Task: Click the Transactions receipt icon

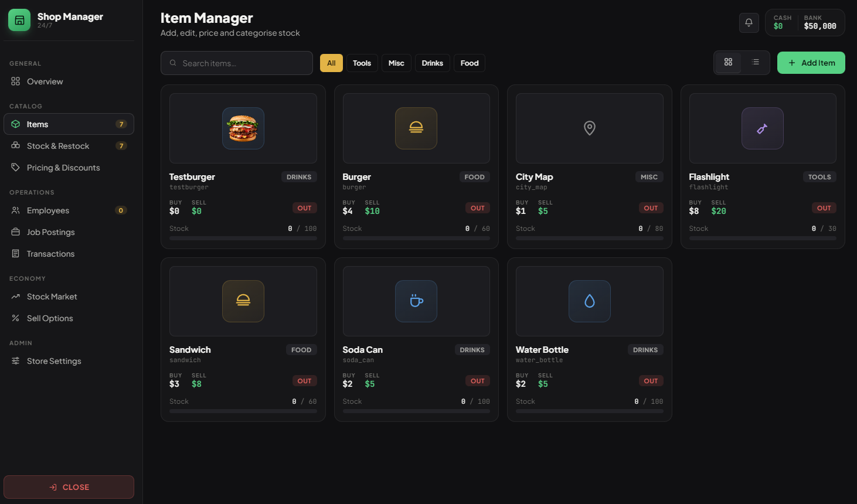Action: pos(16,254)
